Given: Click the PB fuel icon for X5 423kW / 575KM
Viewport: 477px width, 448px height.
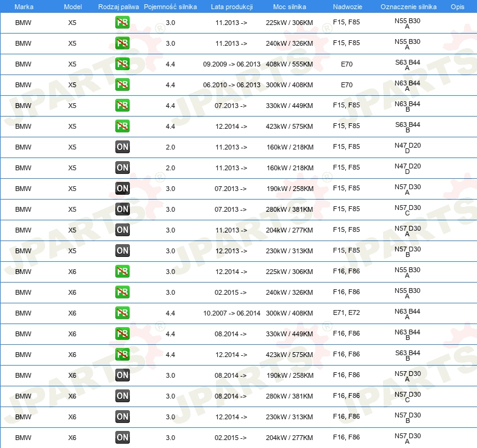Looking at the screenshot, I should (x=122, y=126).
